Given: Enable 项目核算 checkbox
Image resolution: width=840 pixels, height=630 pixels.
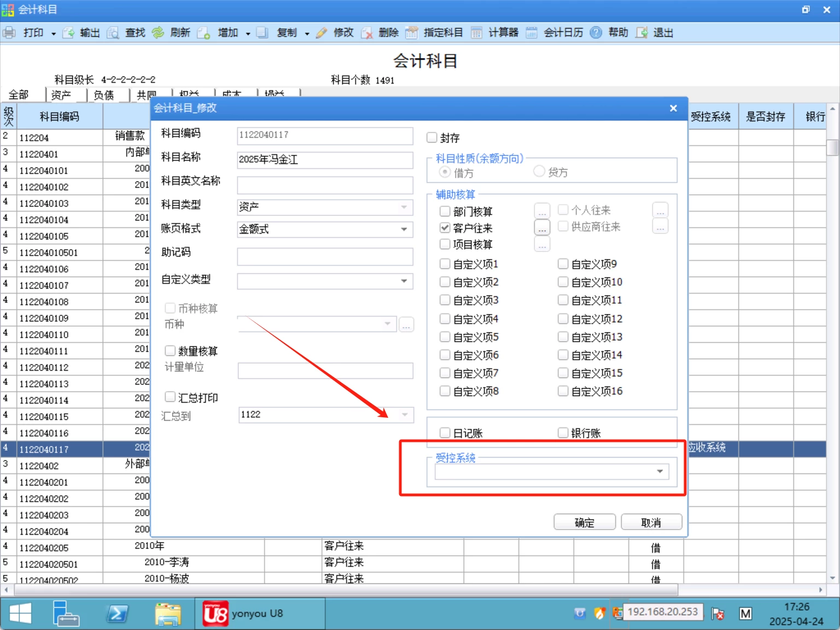Looking at the screenshot, I should point(445,244).
